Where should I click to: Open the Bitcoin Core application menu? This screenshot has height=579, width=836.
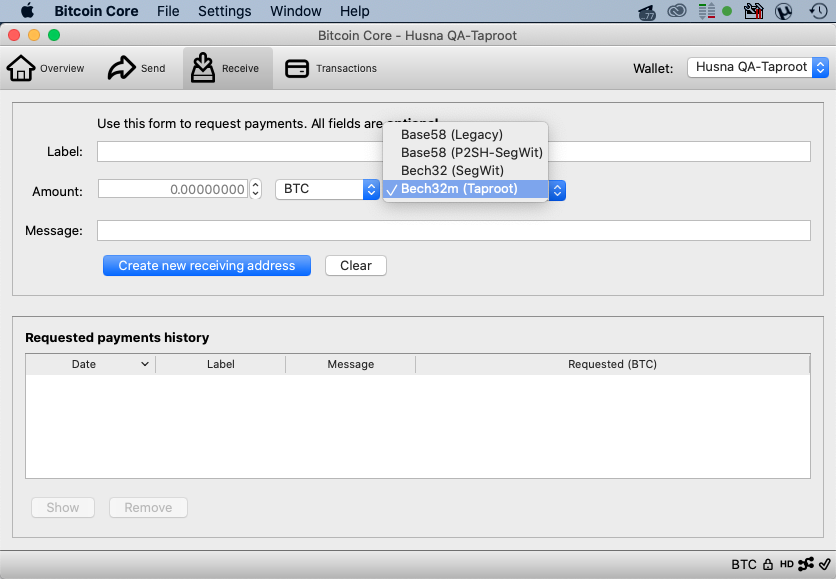point(96,11)
